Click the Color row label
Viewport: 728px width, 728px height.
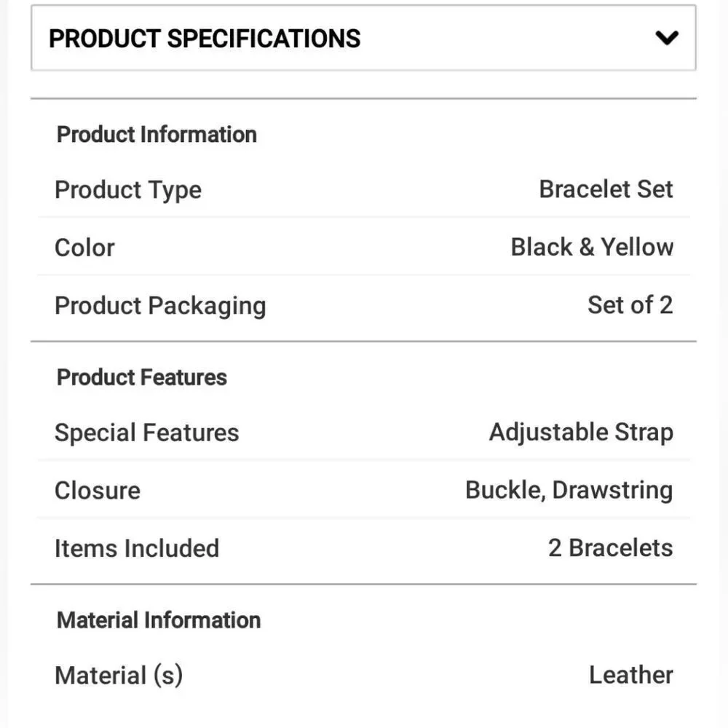click(x=84, y=248)
